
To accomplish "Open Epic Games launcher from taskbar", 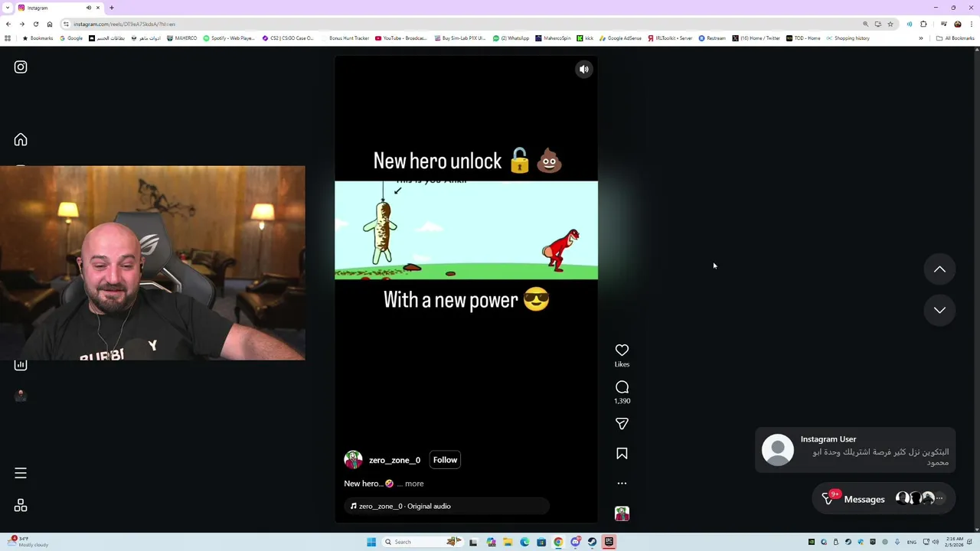I will tap(609, 542).
